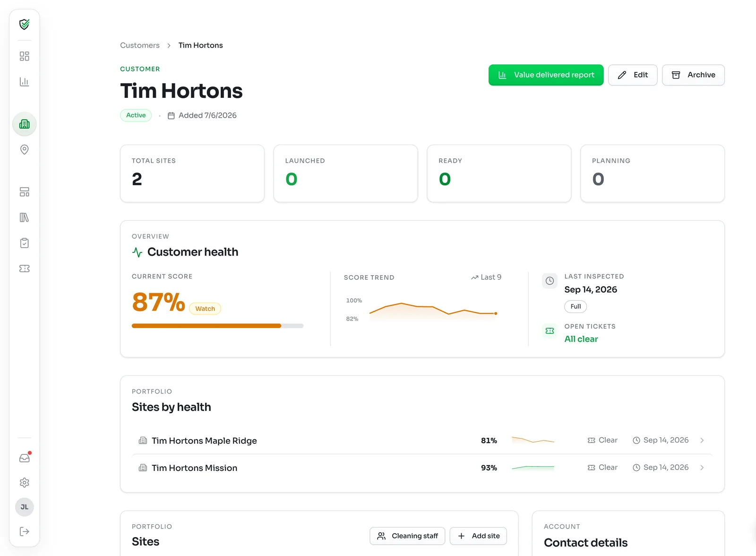The width and height of the screenshot is (756, 556).
Task: Click the building icon for Tim Hortons Maple Ridge
Action: point(143,441)
